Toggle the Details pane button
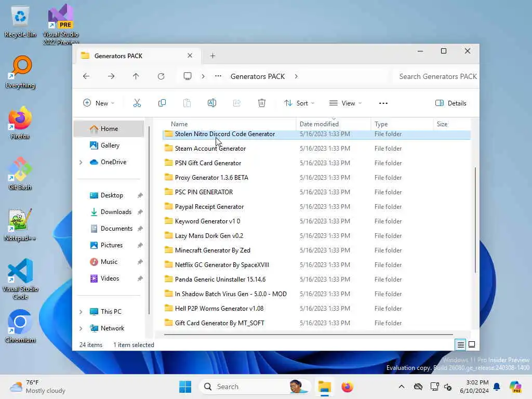Screen dimensions: 532x399 tap(450, 103)
